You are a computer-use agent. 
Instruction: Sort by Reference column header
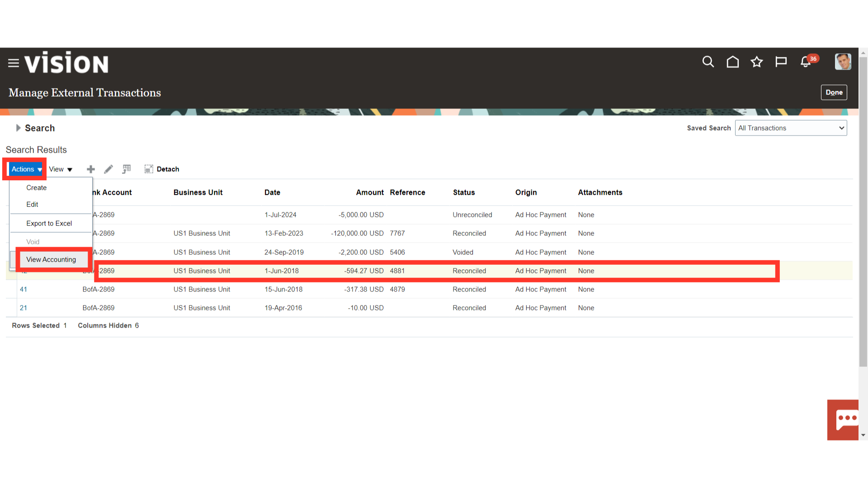(407, 192)
